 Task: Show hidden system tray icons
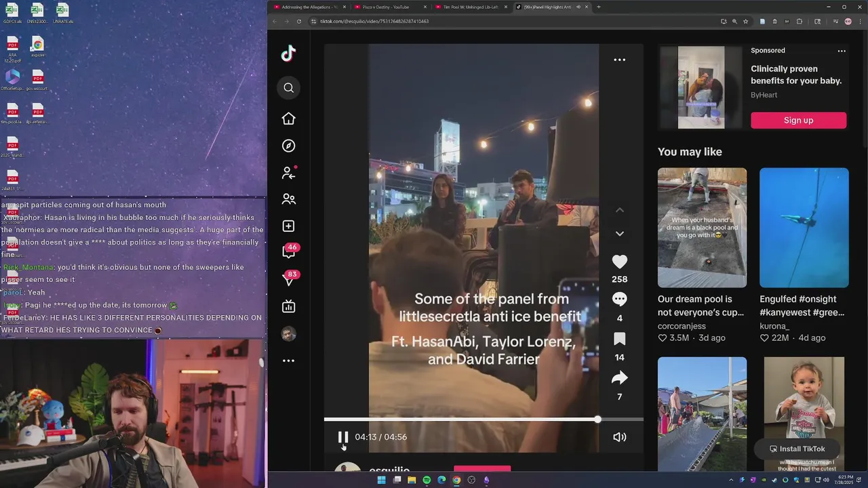click(731, 480)
